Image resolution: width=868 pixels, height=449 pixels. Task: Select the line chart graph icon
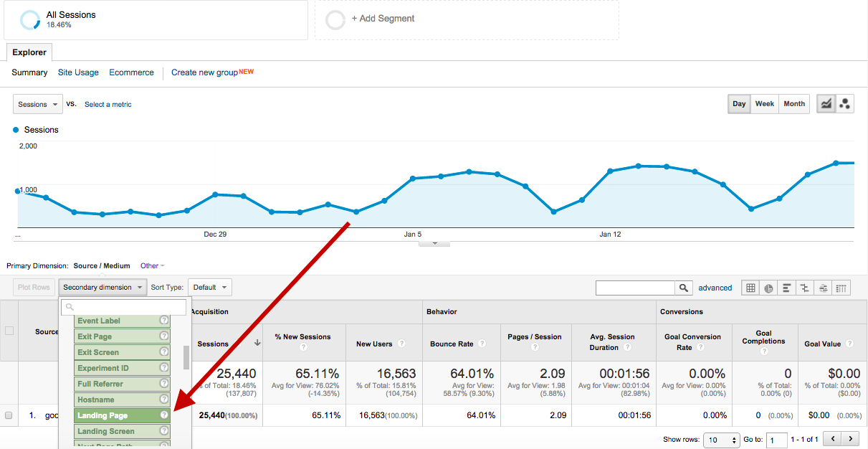(x=826, y=103)
